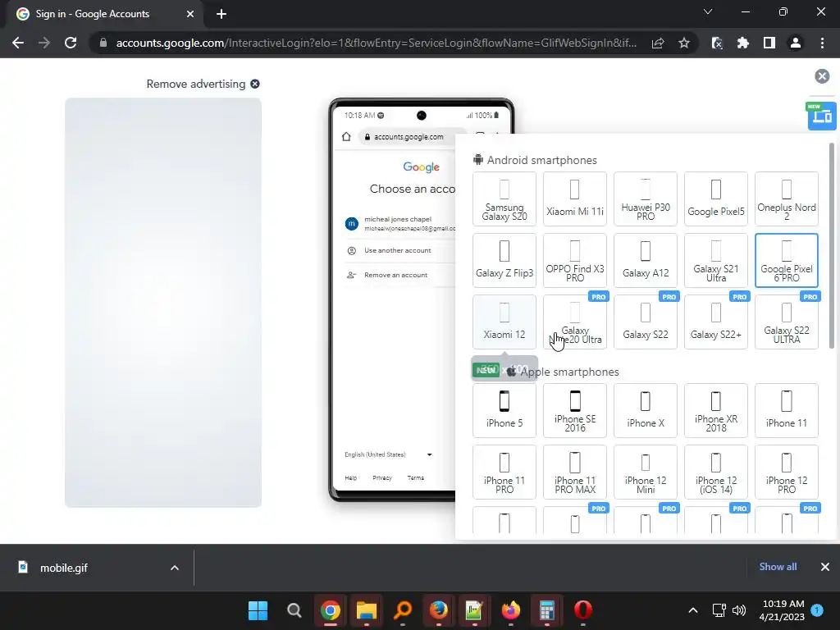The height and width of the screenshot is (630, 840).
Task: Reload the page
Action: 71,43
